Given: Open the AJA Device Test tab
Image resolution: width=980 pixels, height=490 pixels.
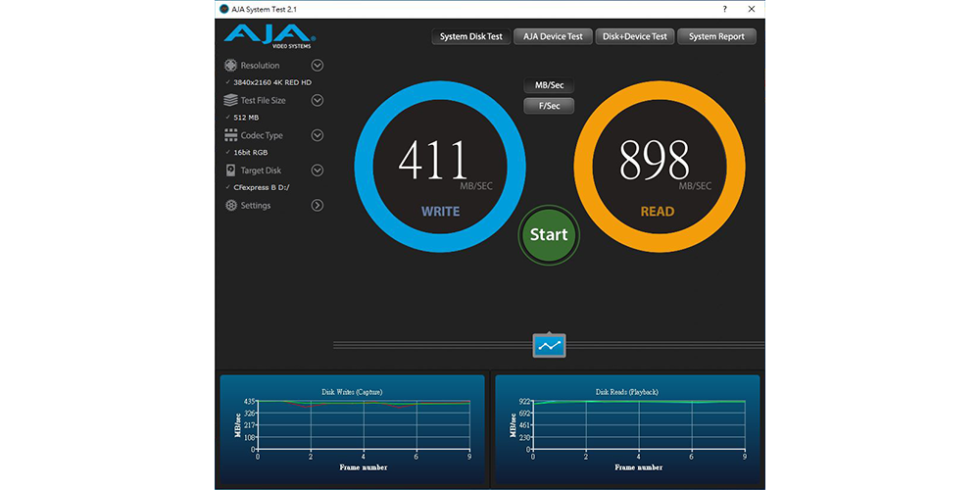Looking at the screenshot, I should pos(553,36).
